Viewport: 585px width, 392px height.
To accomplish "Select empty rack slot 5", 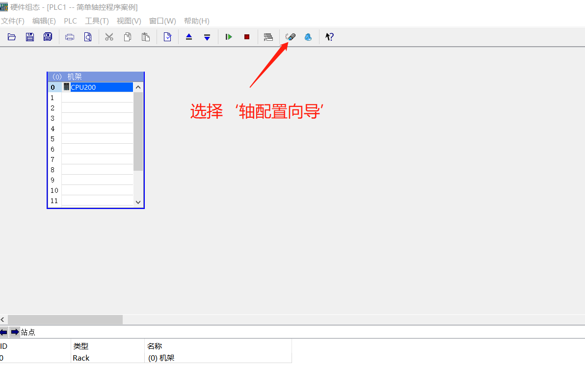I will point(97,138).
